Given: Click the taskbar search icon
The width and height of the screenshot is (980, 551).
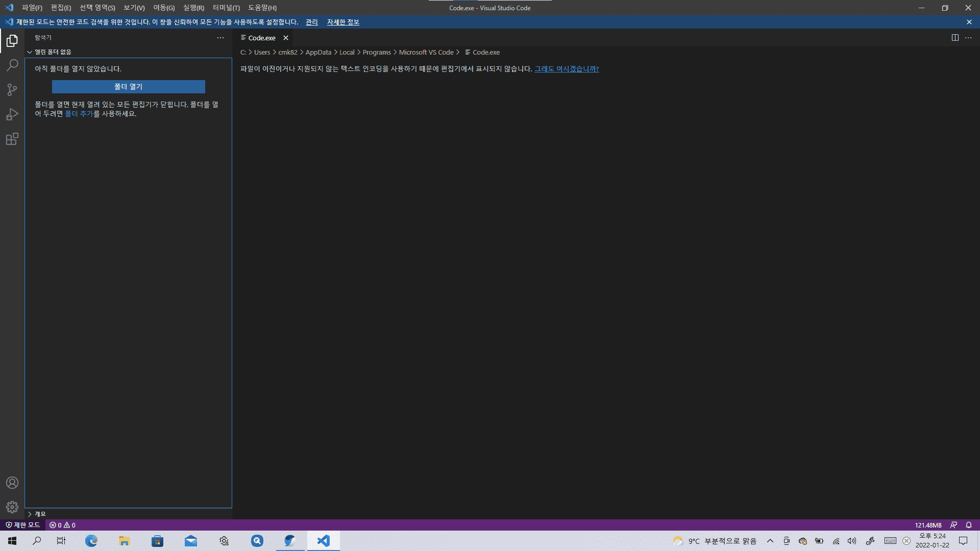Looking at the screenshot, I should point(37,541).
